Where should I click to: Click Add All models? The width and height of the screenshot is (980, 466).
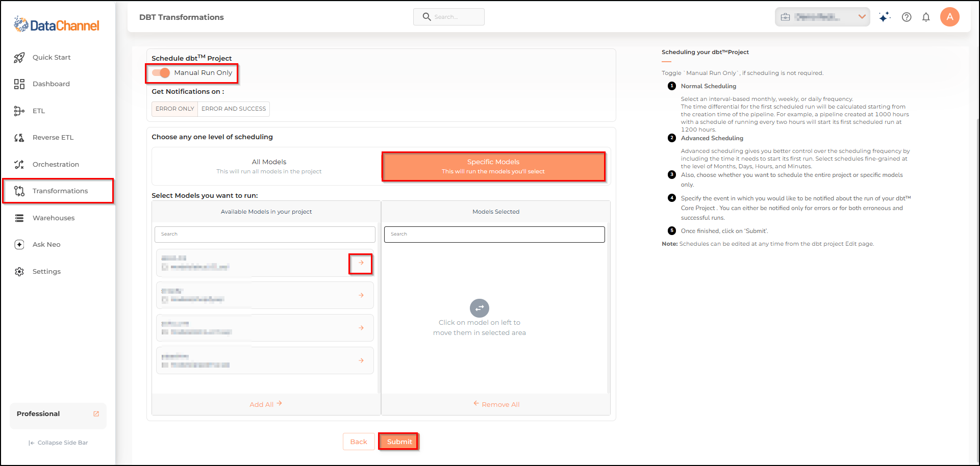pos(266,404)
